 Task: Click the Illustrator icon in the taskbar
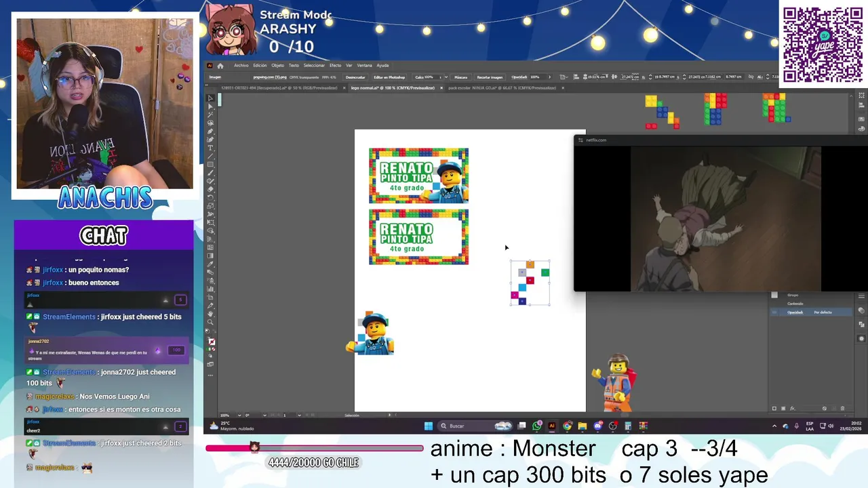tap(552, 426)
